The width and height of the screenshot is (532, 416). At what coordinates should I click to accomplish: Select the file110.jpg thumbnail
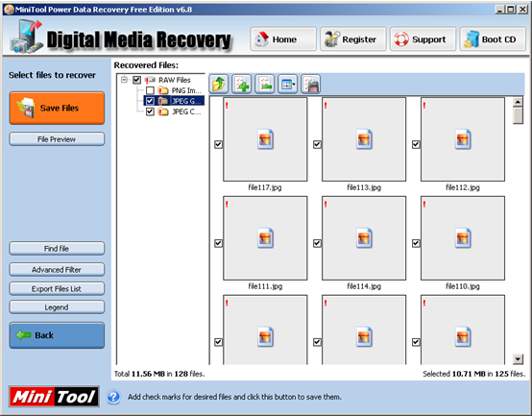tap(463, 238)
